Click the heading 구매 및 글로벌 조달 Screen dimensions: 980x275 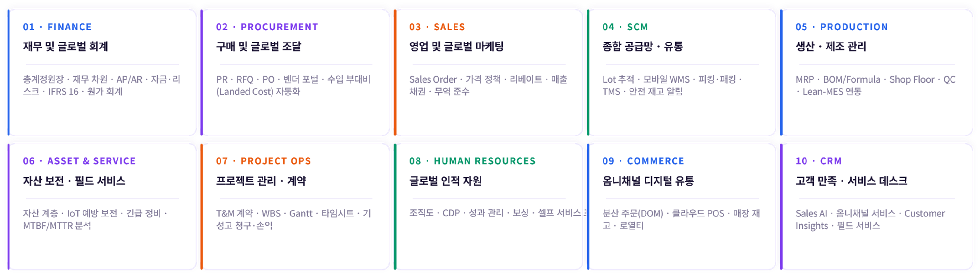point(259,46)
